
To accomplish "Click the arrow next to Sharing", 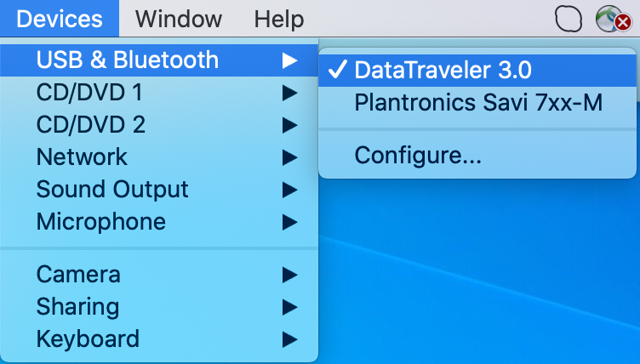I will [290, 307].
